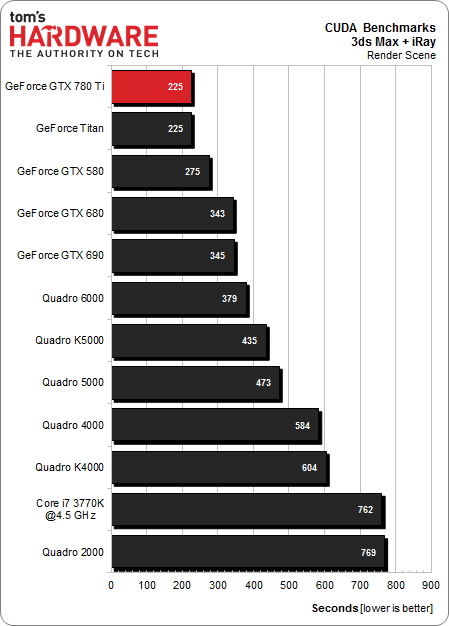Screen dimensions: 449x626
Task: Select the GeForce GTX 690 bar
Action: coord(173,256)
